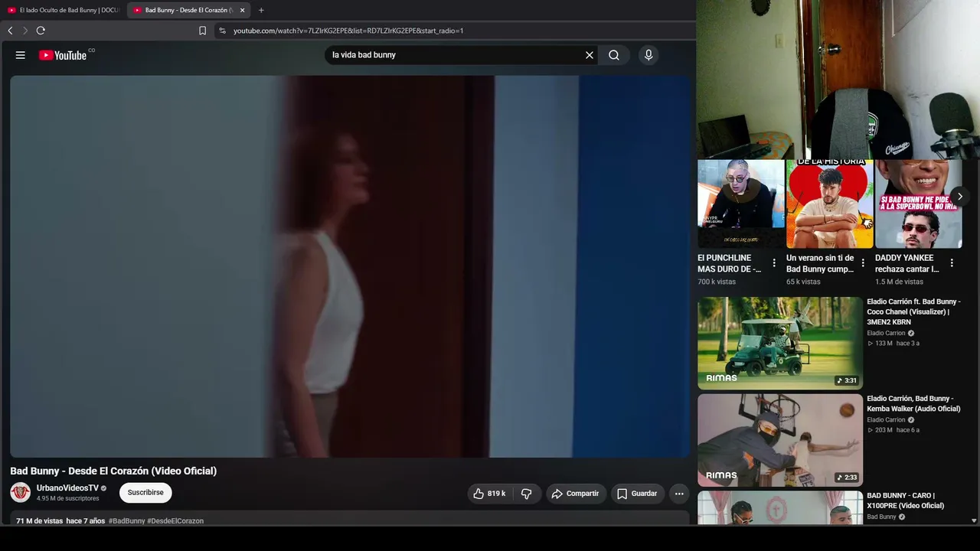Open El PUNCHLINE MAS DURO short thumbnail
980x551 pixels.
[x=740, y=204]
